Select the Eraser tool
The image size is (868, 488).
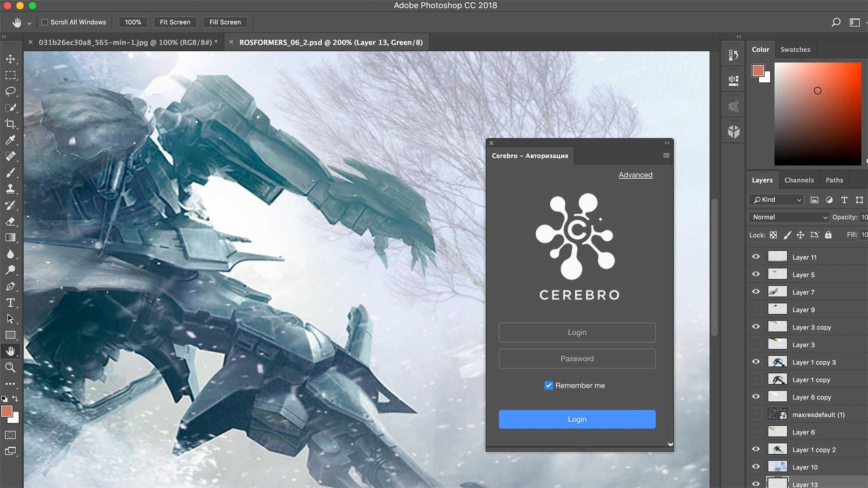[10, 221]
